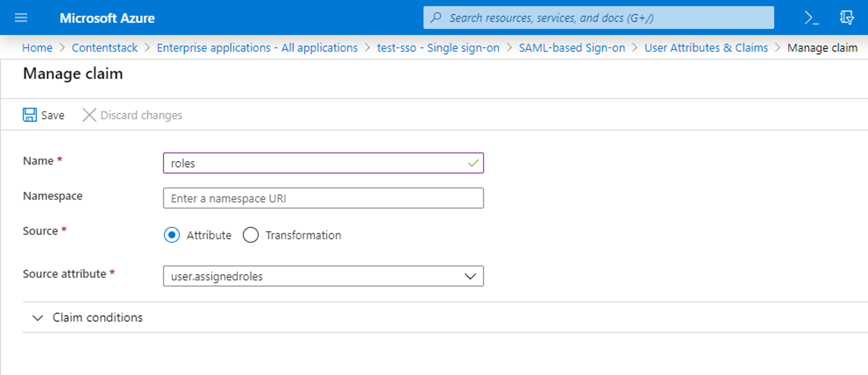Viewport: 868px width, 375px height.
Task: Click the Source attribute label
Action: click(64, 274)
